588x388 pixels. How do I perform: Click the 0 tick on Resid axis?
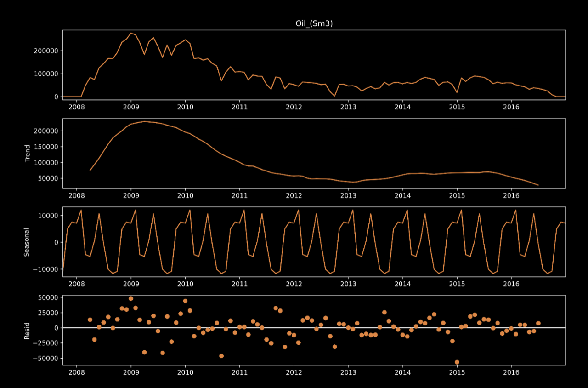tap(56, 328)
